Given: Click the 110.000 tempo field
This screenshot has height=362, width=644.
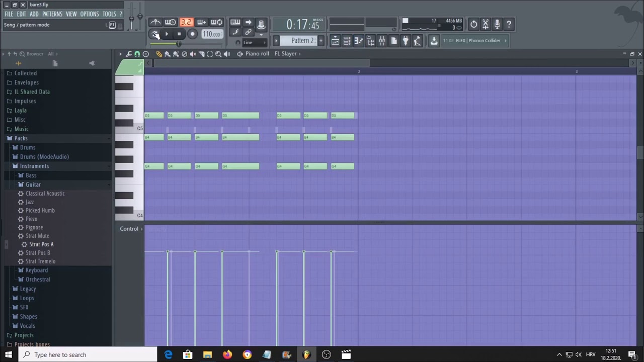Looking at the screenshot, I should 212,34.
